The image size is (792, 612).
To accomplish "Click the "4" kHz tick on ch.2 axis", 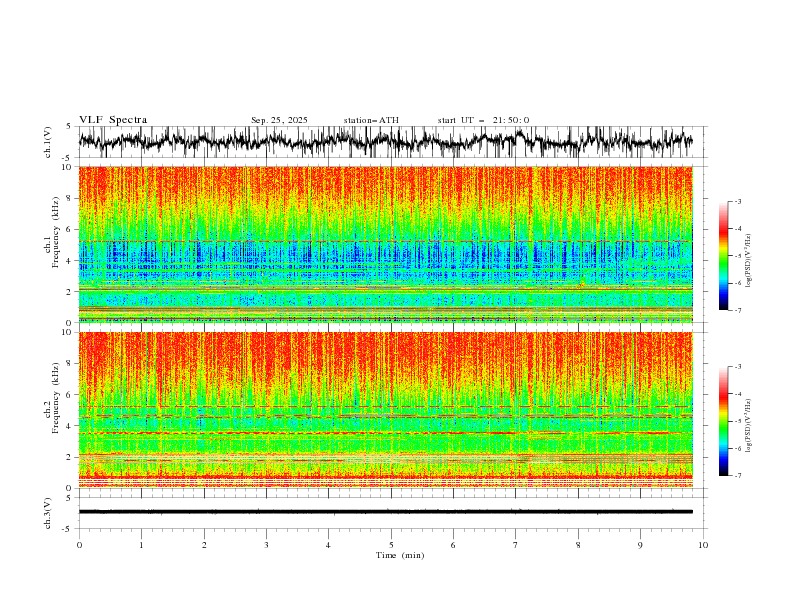I will (x=70, y=426).
